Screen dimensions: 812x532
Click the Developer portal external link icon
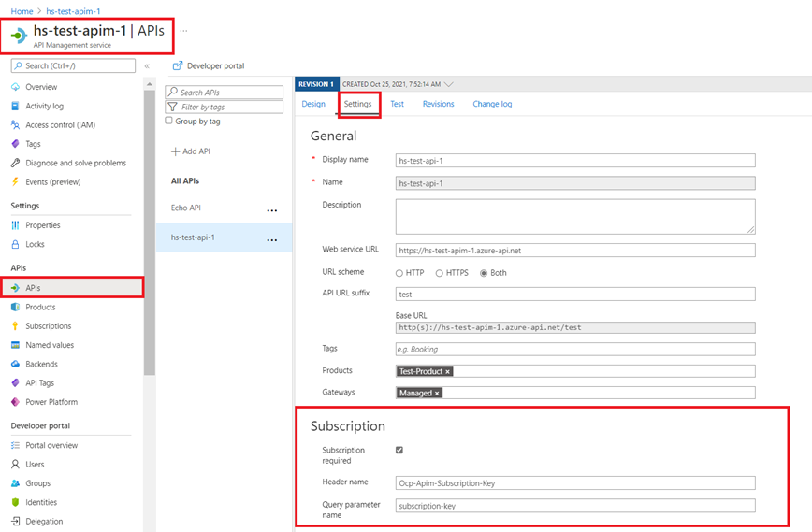[x=178, y=65]
